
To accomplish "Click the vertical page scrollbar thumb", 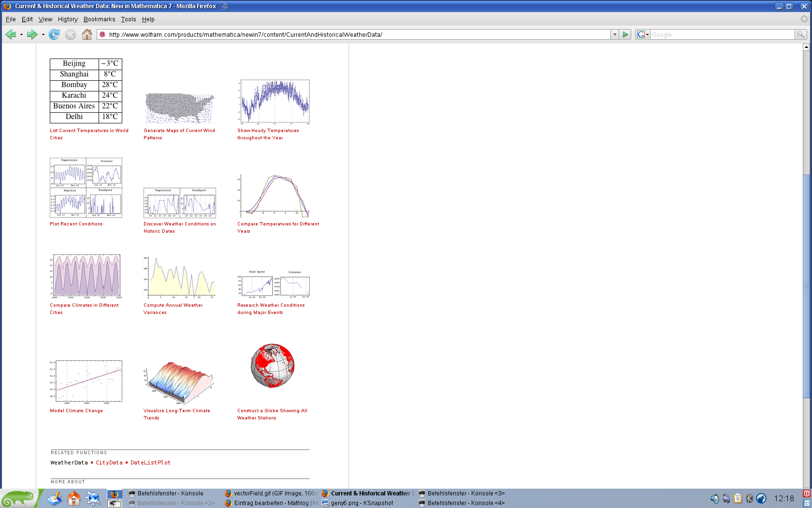I will point(806,285).
